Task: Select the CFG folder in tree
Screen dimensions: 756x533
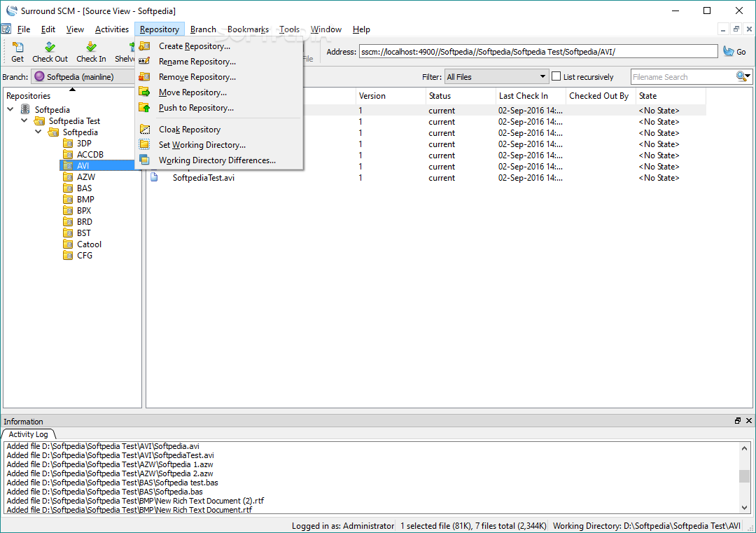Action: click(85, 255)
